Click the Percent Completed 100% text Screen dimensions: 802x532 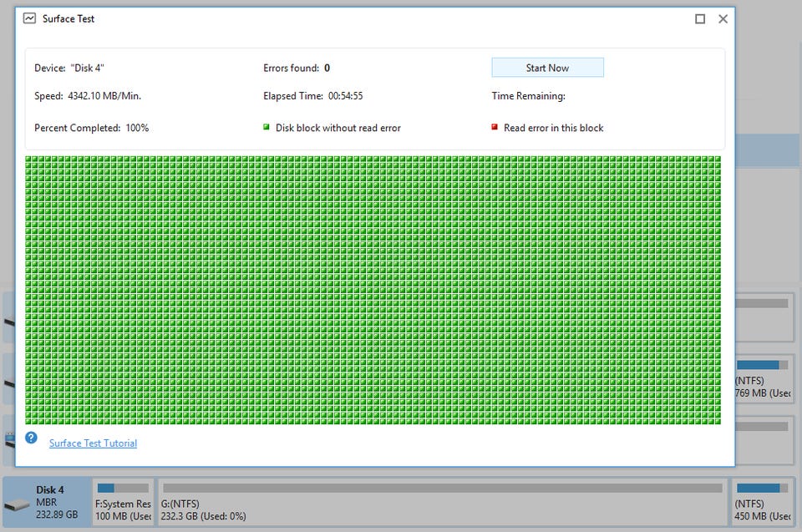tap(92, 128)
